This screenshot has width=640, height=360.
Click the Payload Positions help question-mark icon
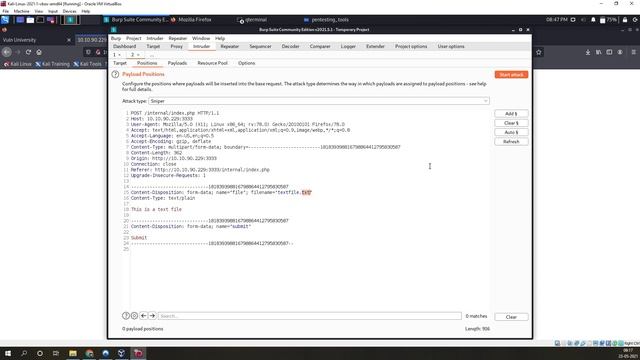click(x=115, y=74)
